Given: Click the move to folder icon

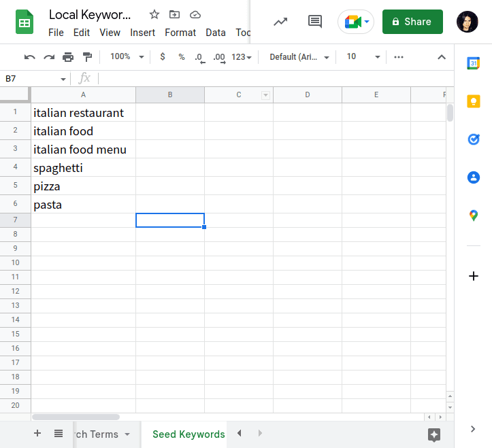Looking at the screenshot, I should (174, 14).
